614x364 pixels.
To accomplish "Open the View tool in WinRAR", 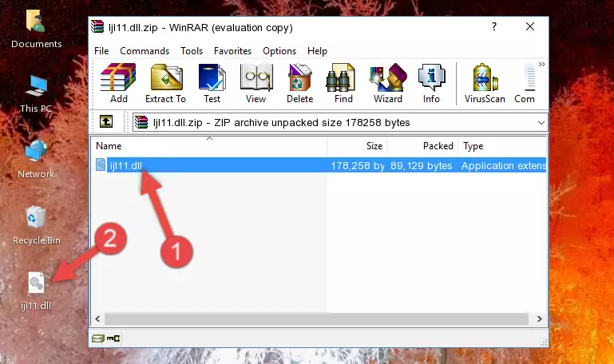I will 256,83.
